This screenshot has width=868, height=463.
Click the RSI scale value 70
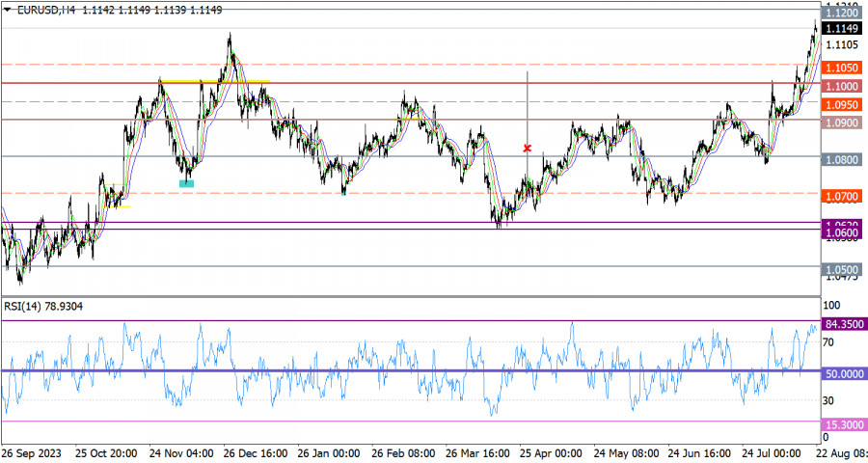828,342
